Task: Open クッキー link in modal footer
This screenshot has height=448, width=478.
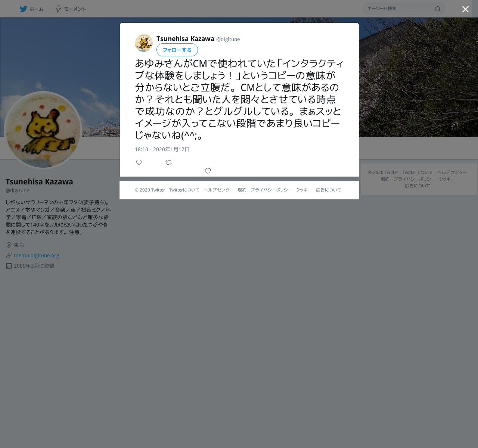Action: pos(304,190)
